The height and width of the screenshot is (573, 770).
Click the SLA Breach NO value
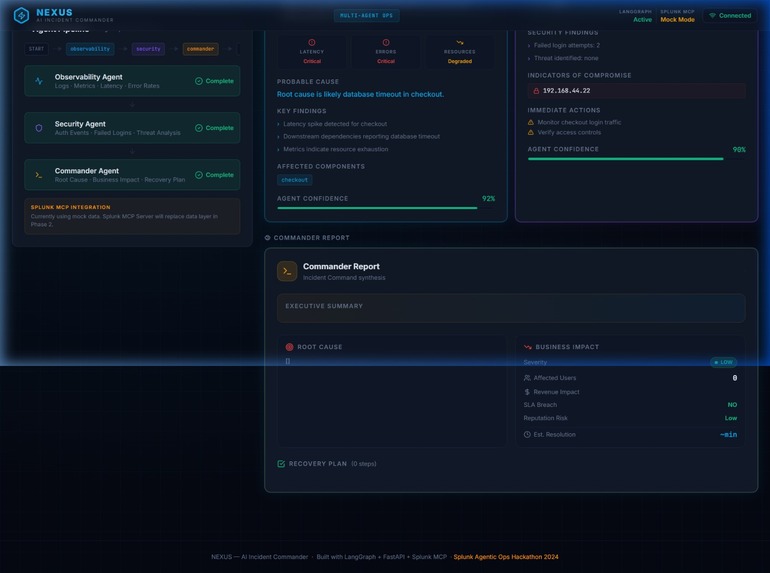point(732,405)
